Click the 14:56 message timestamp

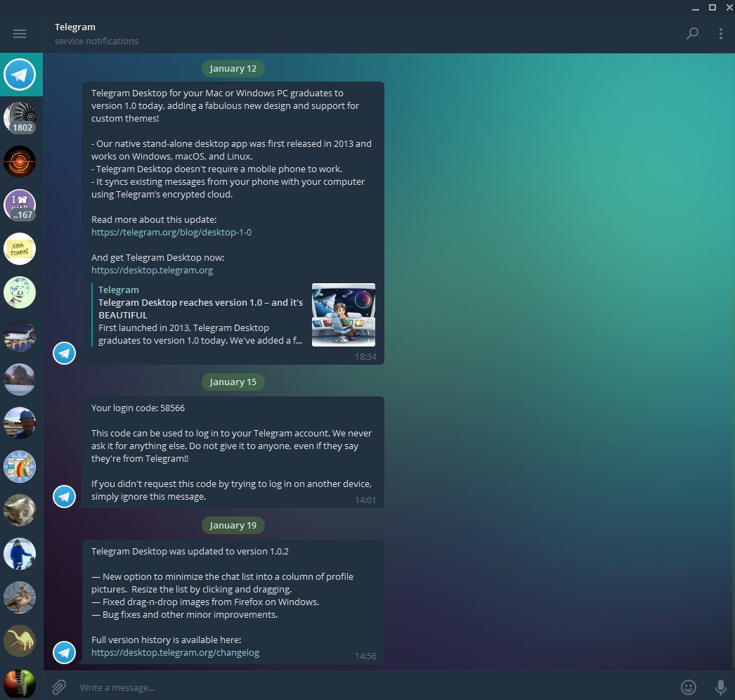[365, 656]
